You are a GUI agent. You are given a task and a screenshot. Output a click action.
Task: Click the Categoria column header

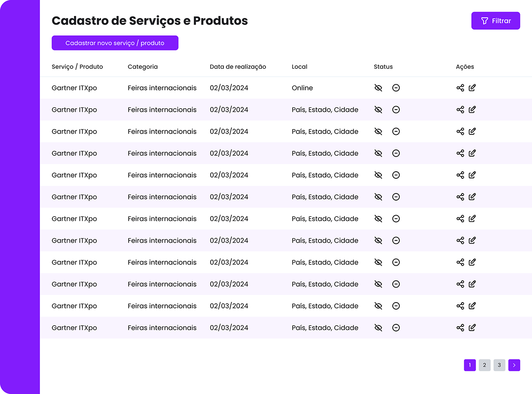click(x=143, y=67)
